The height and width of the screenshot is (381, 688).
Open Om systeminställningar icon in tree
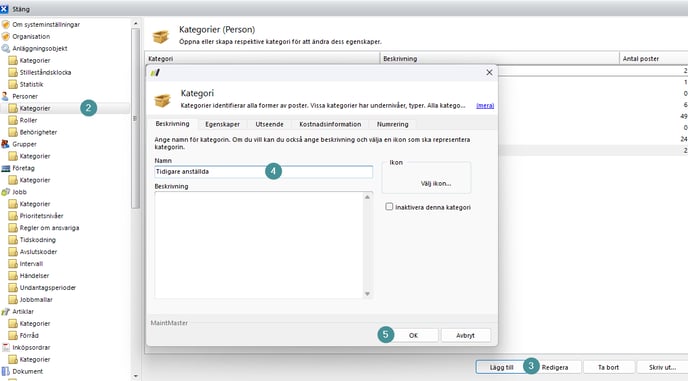click(x=5, y=25)
